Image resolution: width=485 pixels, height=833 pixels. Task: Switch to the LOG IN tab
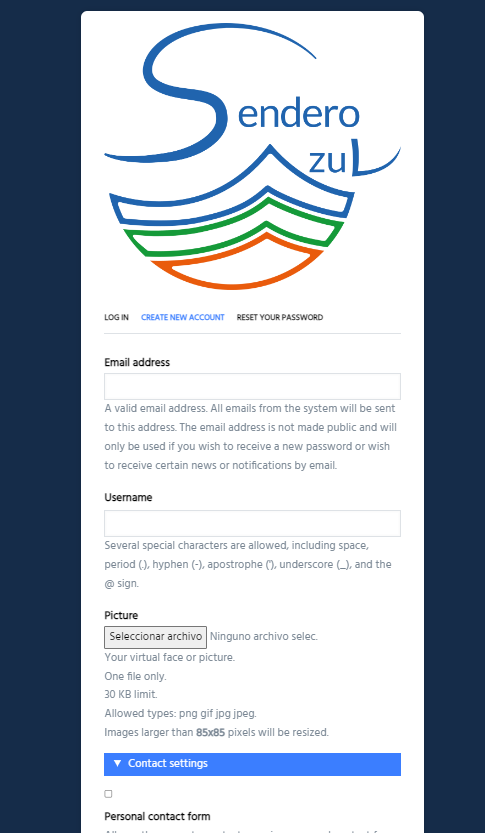click(x=116, y=318)
